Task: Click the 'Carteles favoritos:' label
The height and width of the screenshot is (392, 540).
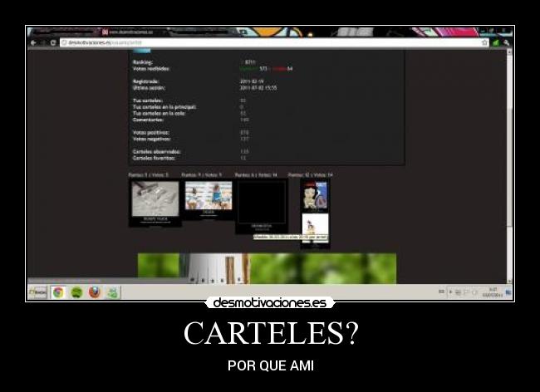Action: coord(154,158)
